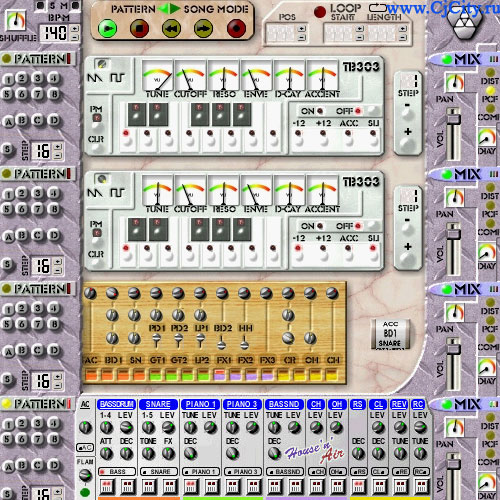Increase the POS song position value

[x=302, y=29]
